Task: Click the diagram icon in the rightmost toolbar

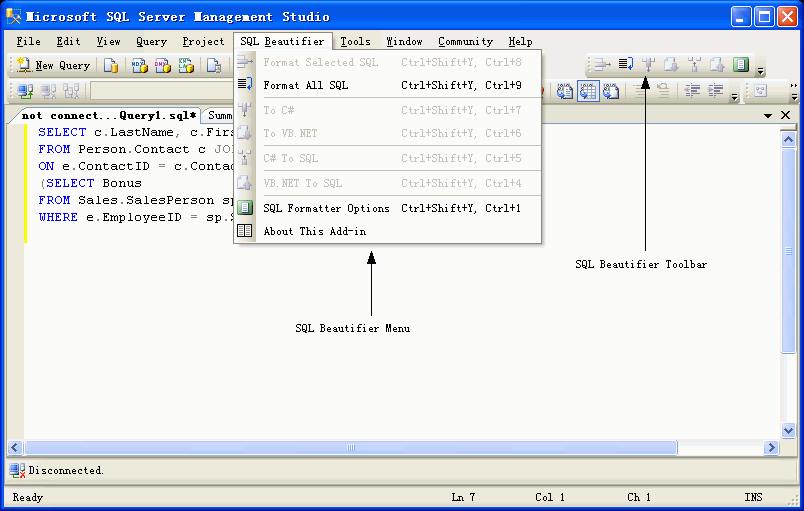Action: tap(761, 91)
